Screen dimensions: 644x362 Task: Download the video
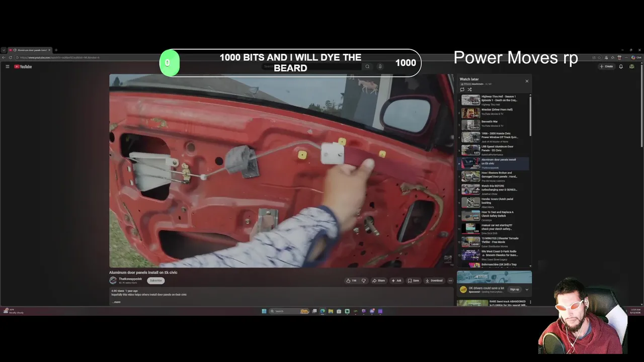[434, 281]
